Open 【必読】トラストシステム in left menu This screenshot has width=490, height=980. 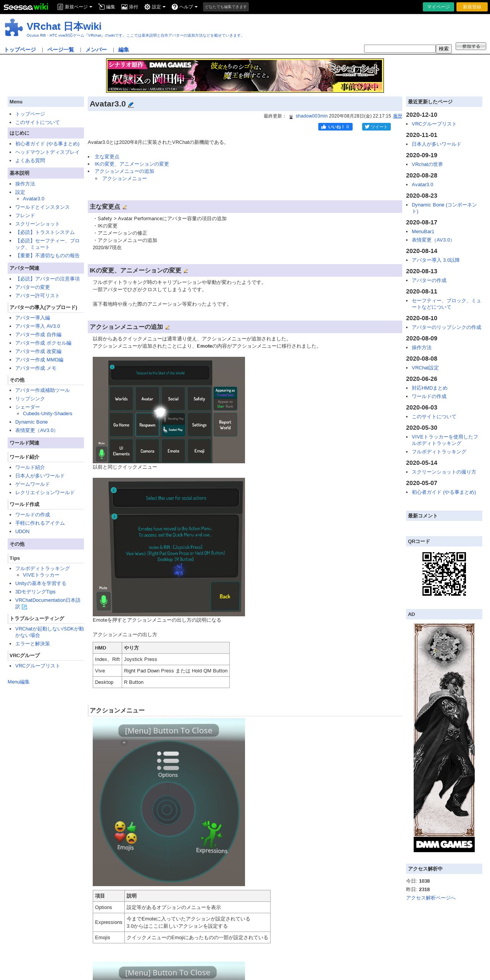pos(45,232)
